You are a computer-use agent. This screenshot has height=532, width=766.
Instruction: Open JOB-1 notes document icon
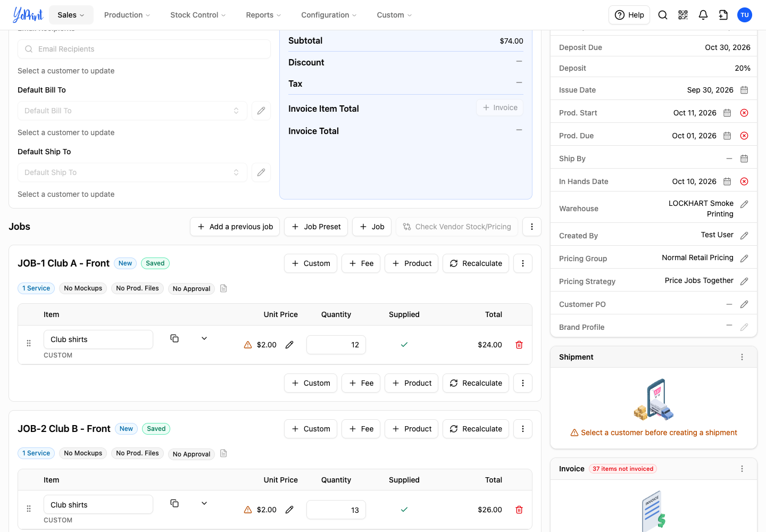tap(223, 288)
